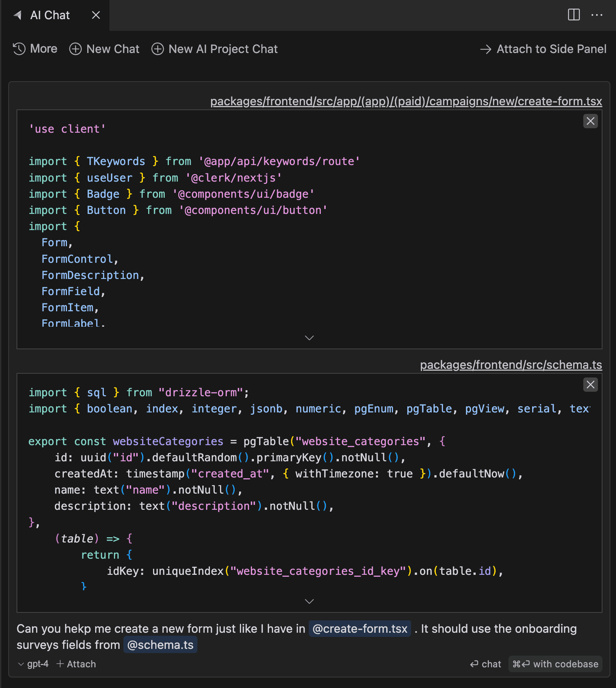Screen dimensions: 616x688
Task: Start a New Chat
Action: coord(105,49)
